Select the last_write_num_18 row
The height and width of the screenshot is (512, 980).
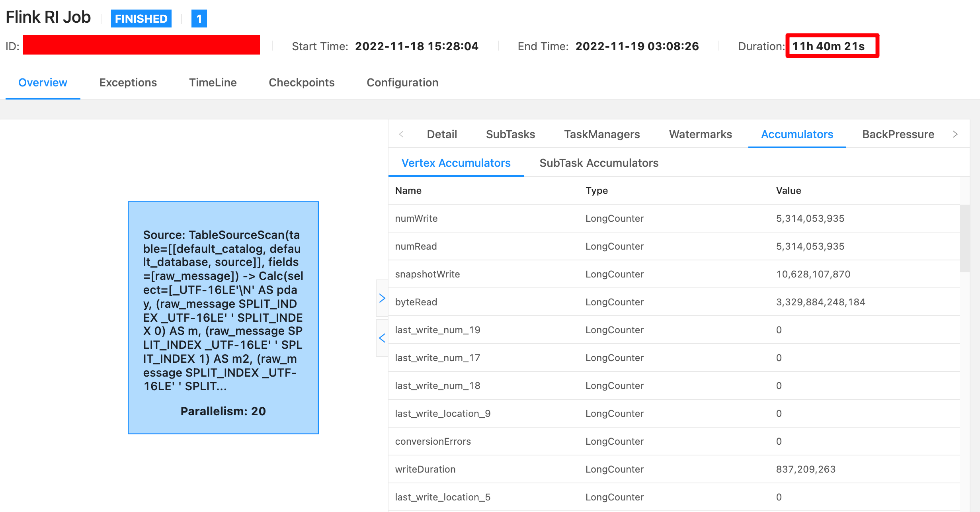tap(674, 385)
